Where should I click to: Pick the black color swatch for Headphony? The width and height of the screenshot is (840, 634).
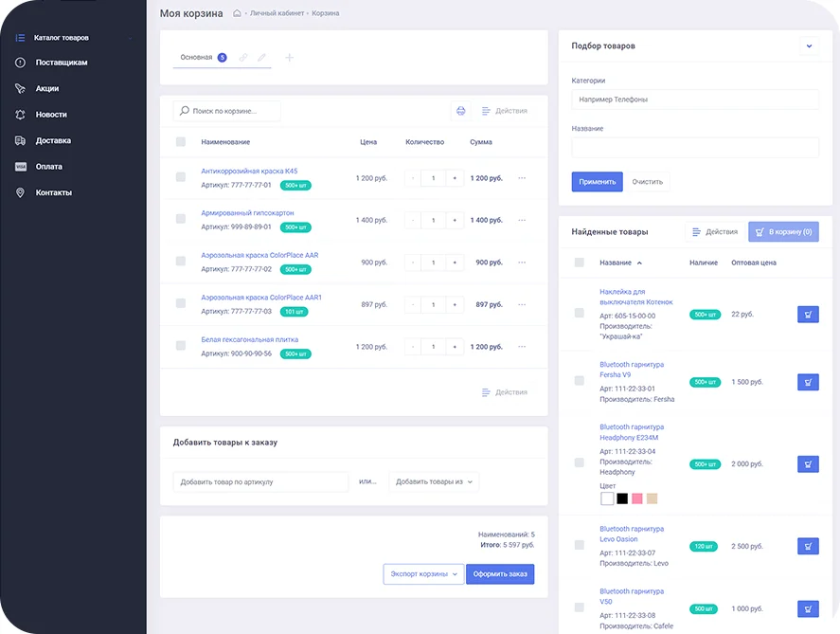pyautogui.click(x=622, y=498)
